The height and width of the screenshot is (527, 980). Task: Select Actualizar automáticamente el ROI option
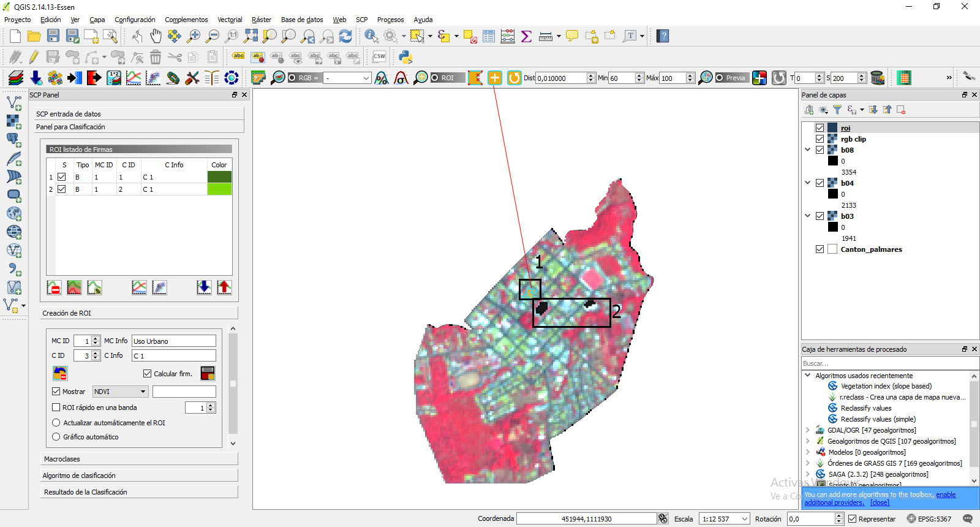coord(56,422)
